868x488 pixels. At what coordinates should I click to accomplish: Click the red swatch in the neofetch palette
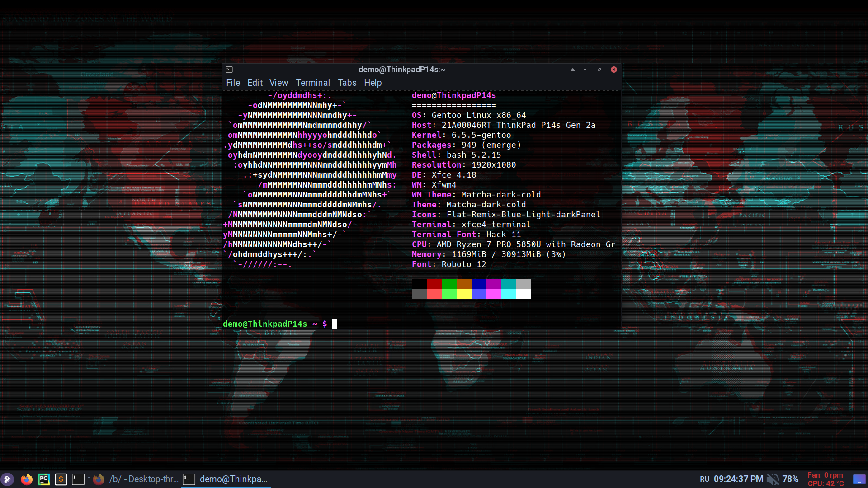pos(434,284)
